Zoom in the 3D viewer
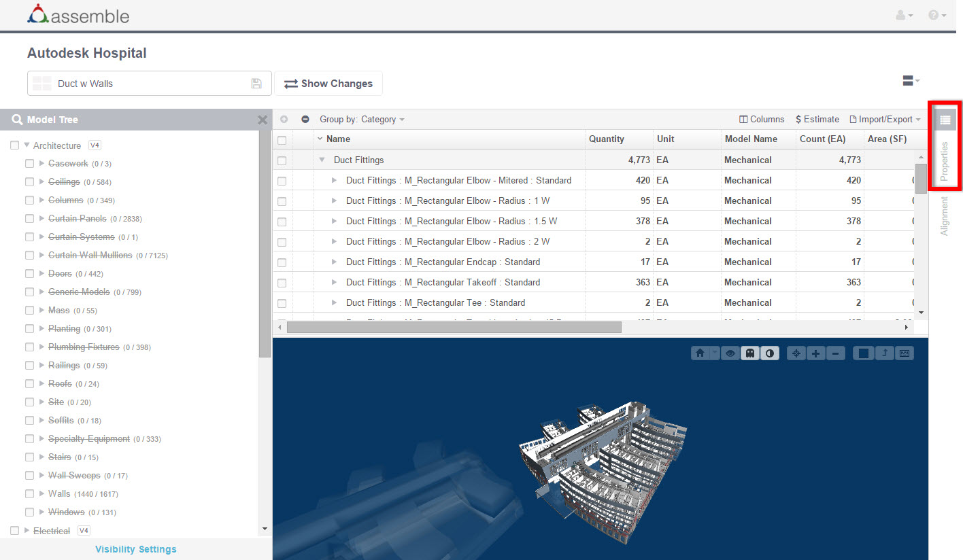 pos(816,353)
